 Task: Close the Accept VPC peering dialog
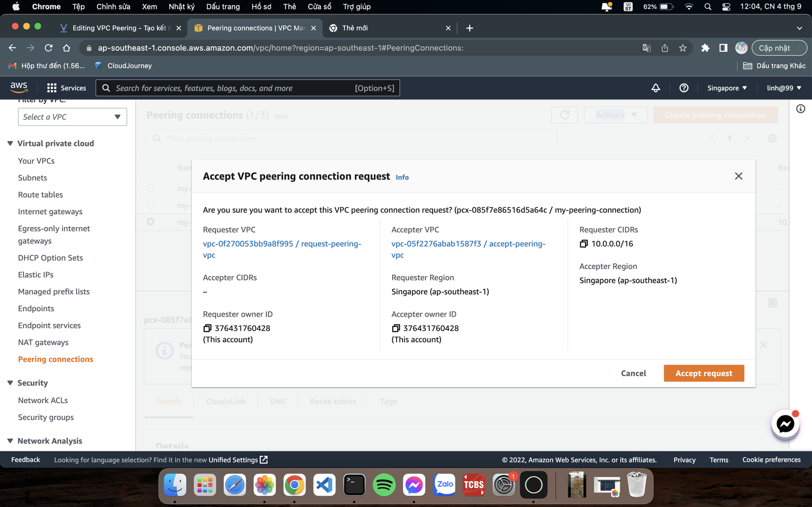[x=738, y=176]
